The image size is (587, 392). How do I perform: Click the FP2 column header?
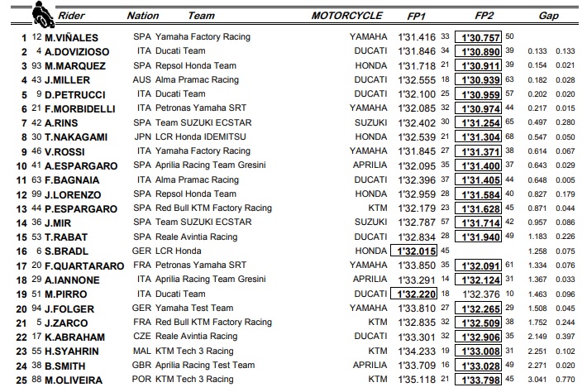484,16
